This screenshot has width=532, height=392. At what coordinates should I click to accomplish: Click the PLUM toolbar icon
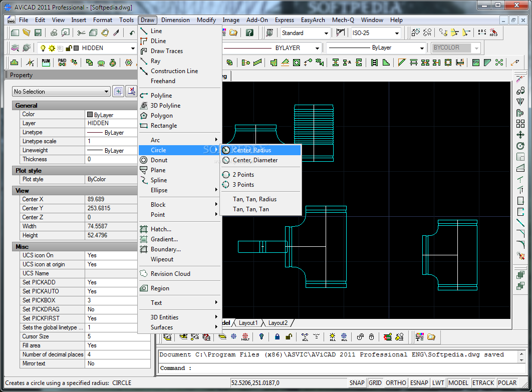[46, 63]
